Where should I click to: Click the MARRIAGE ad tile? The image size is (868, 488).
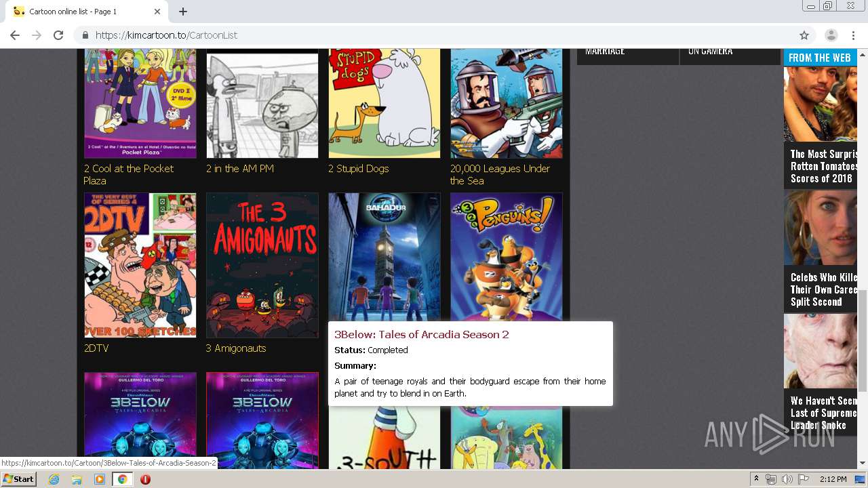(x=627, y=56)
